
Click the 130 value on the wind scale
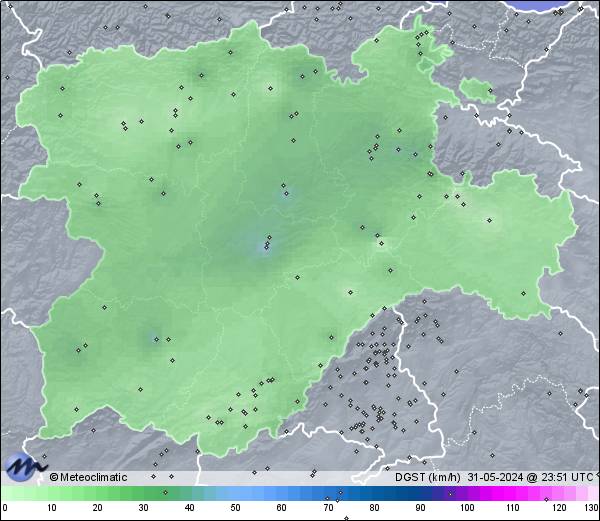click(x=592, y=508)
